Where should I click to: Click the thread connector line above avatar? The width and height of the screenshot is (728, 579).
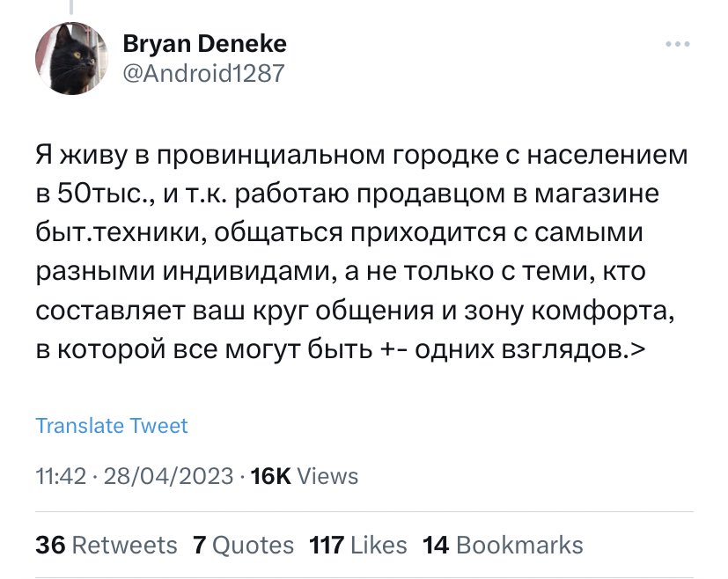[x=70, y=7]
